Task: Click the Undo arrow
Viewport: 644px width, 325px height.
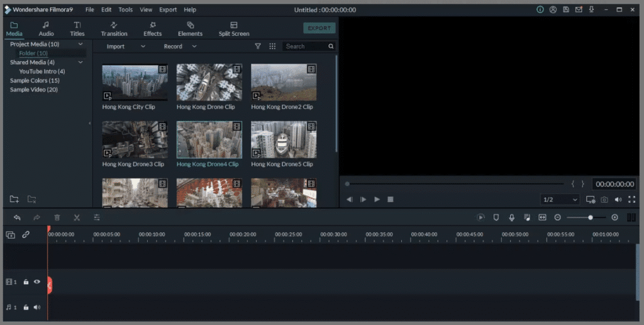Action: pyautogui.click(x=17, y=217)
